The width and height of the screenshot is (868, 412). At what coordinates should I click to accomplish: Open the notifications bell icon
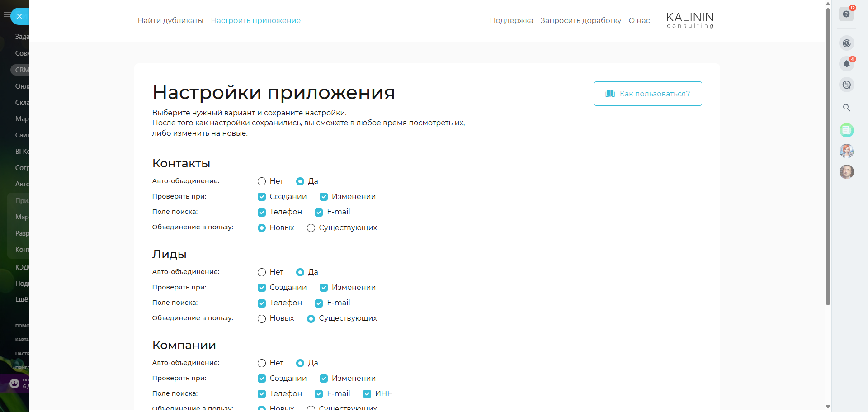click(846, 64)
